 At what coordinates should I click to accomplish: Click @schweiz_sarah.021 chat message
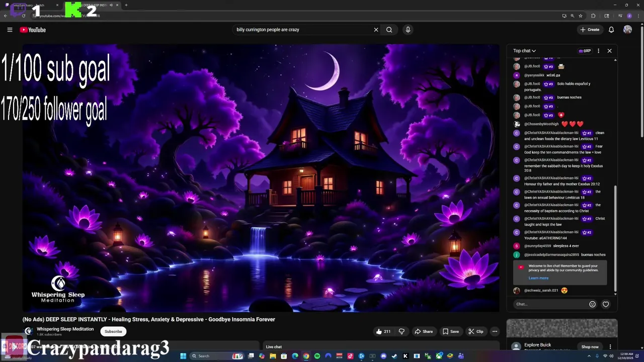tap(560, 291)
